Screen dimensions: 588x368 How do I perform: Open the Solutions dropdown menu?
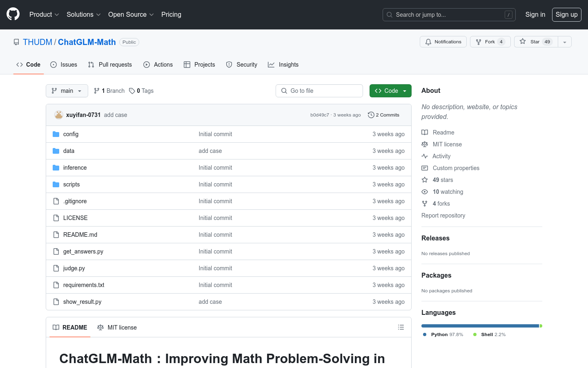click(83, 14)
